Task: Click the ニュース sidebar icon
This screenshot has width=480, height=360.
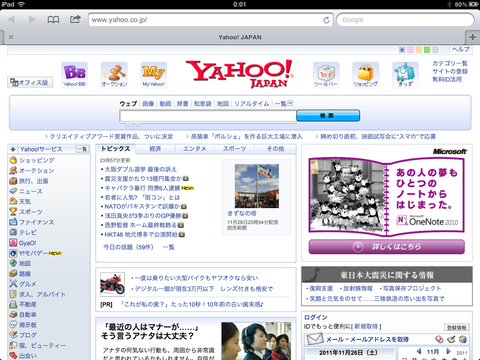Action: [13, 191]
